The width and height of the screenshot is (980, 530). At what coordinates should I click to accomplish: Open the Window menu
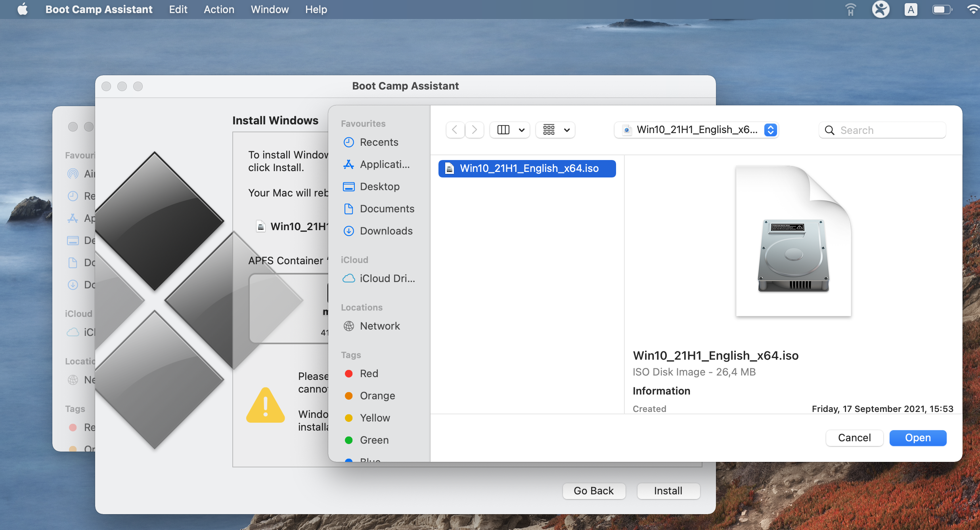(x=270, y=9)
